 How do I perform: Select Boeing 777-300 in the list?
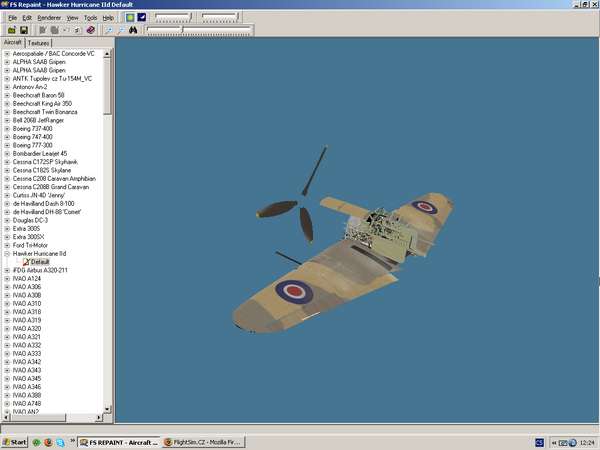click(33, 145)
